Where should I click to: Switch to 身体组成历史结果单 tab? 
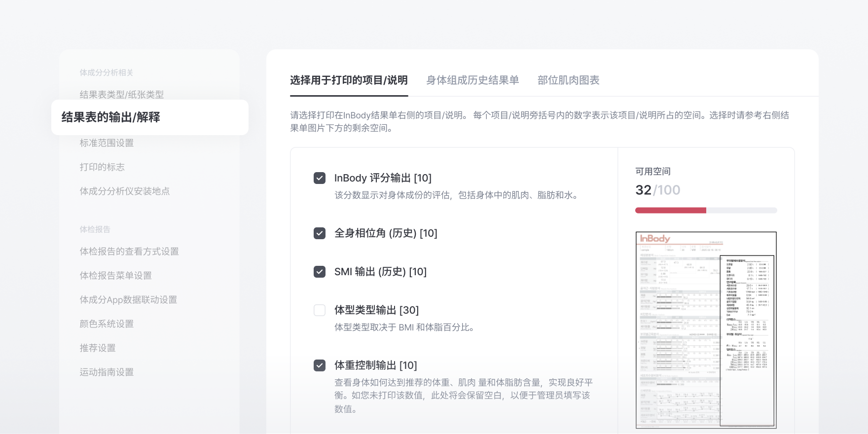point(472,80)
